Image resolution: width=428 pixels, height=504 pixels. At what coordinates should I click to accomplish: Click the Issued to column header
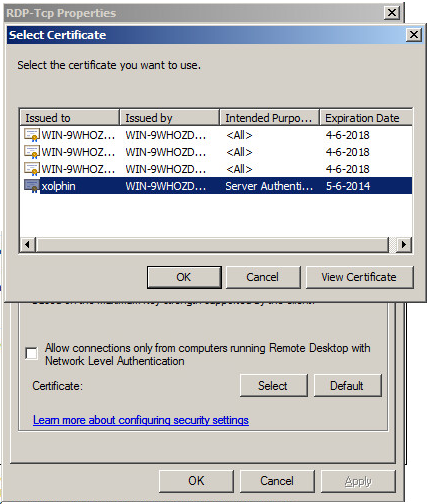tap(70, 118)
